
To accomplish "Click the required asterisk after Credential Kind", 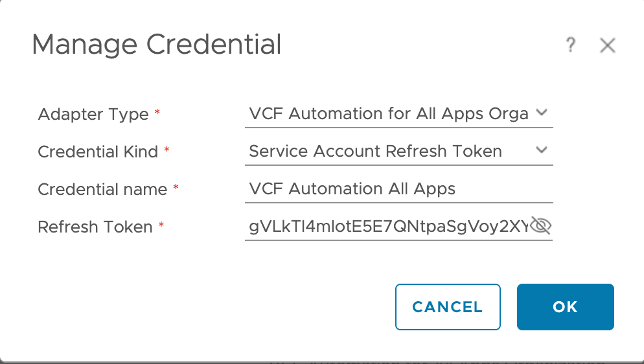I will [167, 151].
